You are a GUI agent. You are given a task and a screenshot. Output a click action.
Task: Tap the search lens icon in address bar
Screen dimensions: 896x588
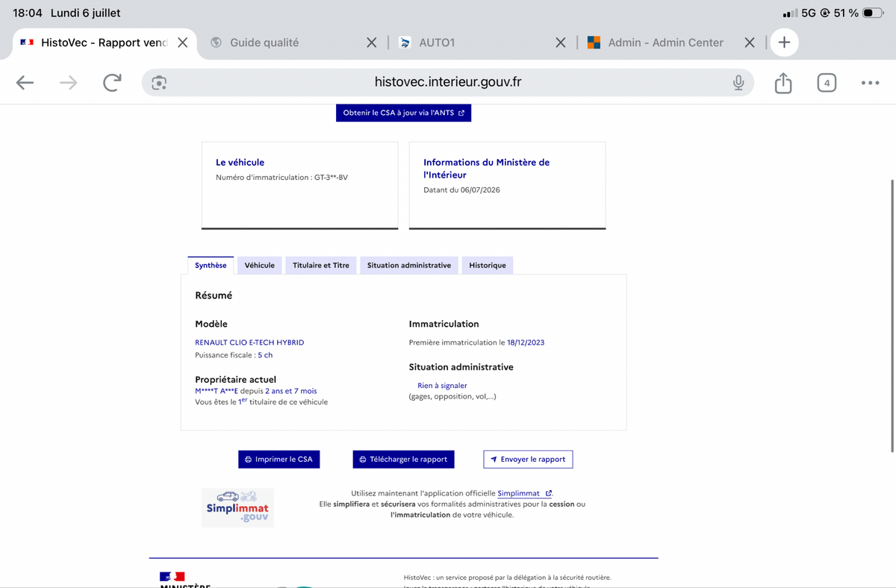point(158,83)
